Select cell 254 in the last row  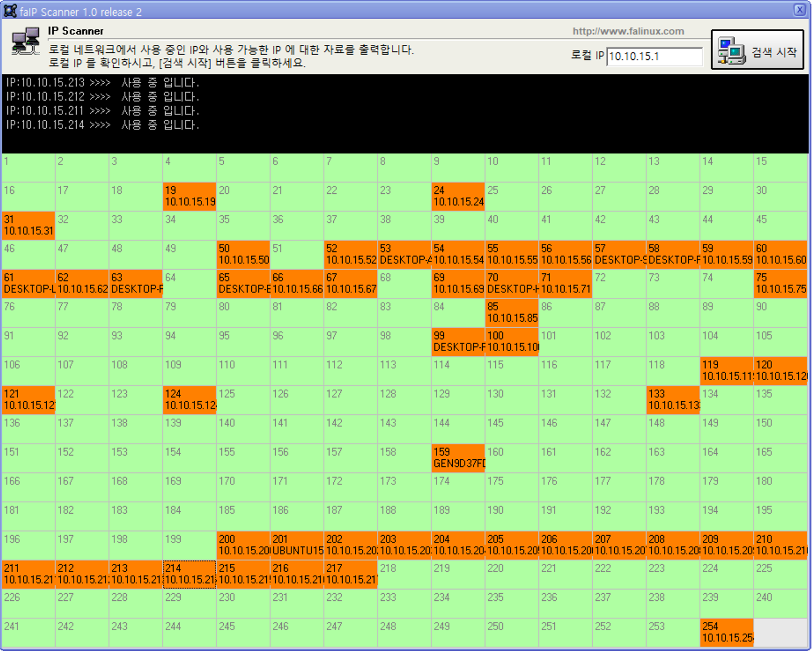[x=727, y=632]
